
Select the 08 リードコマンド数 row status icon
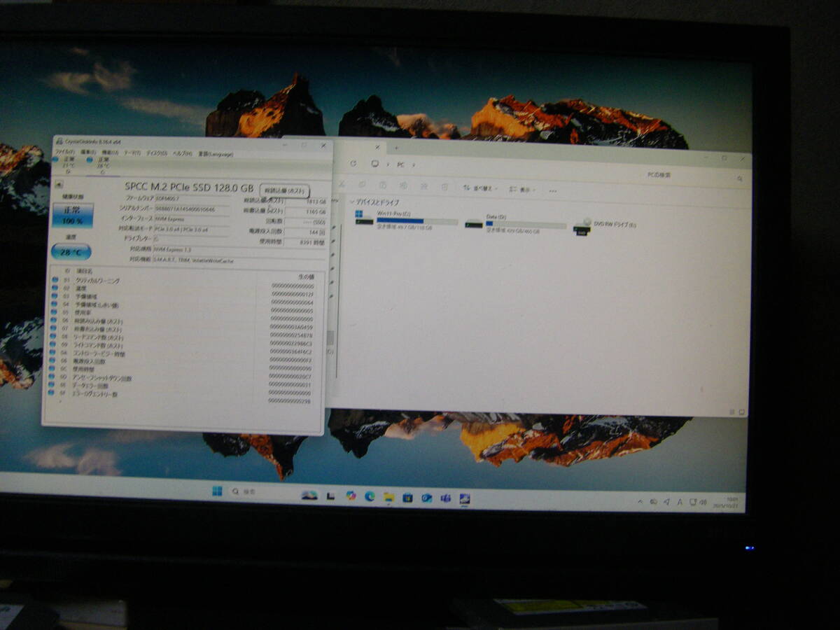(55, 337)
